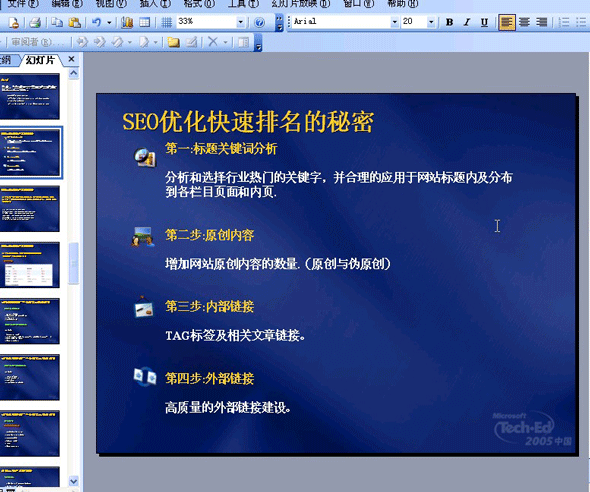Screen dimensions: 590x492
Task: Expand the font size 20 dropdown
Action: tap(431, 22)
